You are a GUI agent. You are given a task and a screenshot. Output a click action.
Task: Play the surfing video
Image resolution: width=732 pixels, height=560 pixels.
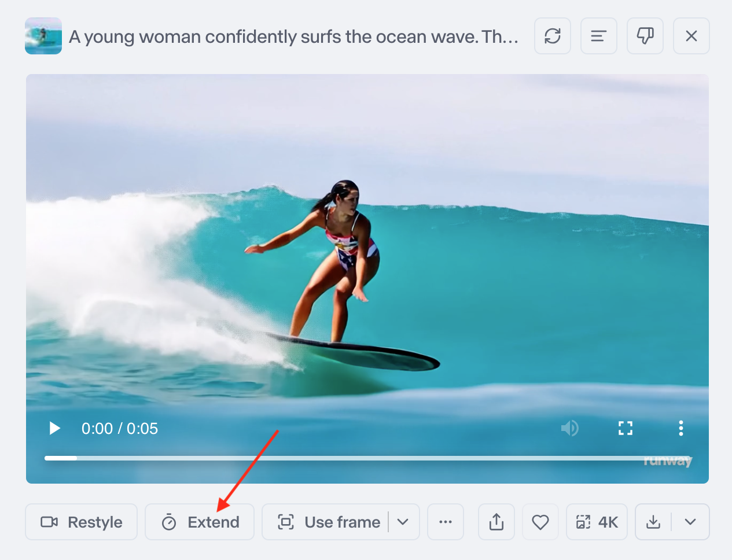tap(55, 428)
